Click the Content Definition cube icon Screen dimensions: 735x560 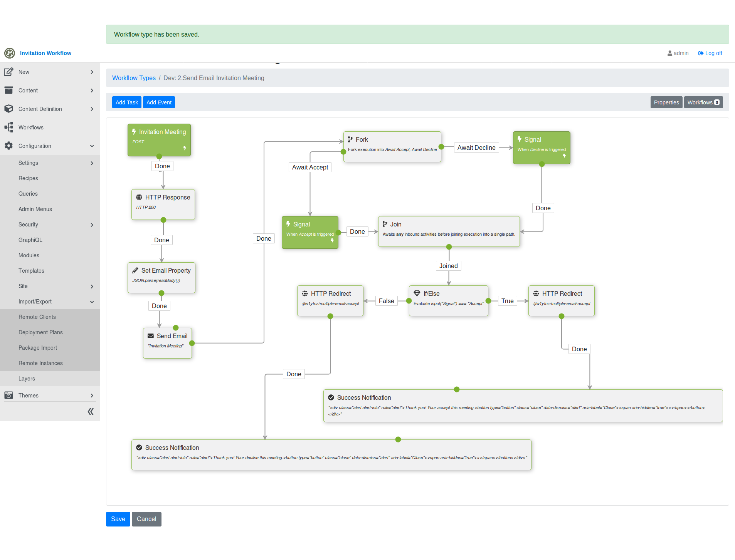8,109
